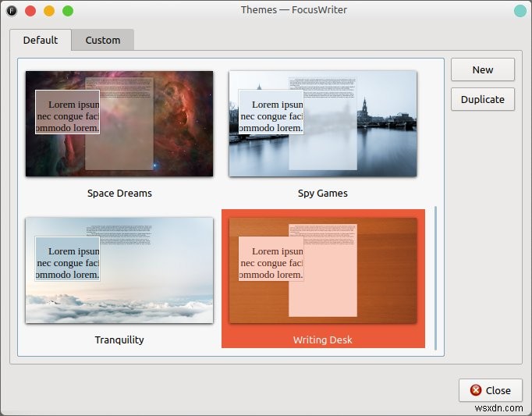Click the "Space Dreams" label

pos(119,194)
